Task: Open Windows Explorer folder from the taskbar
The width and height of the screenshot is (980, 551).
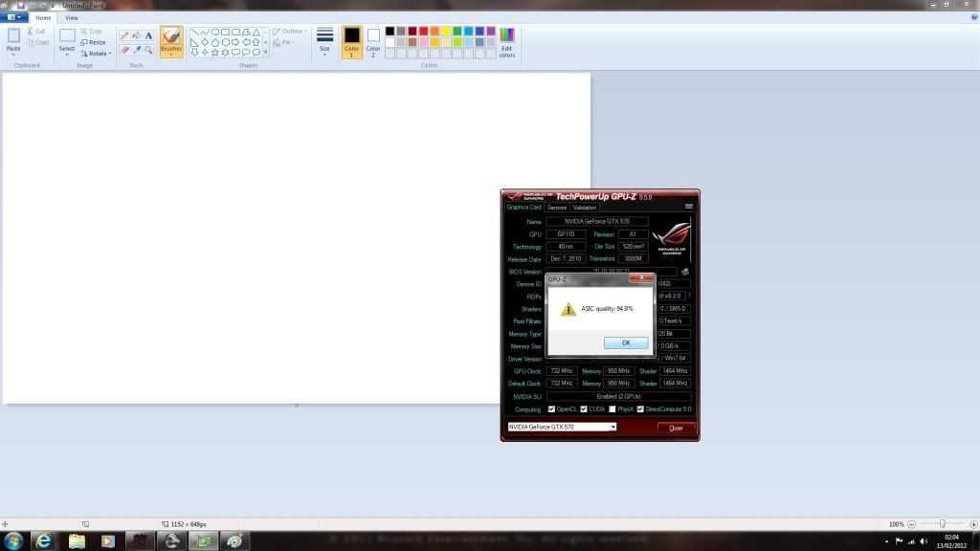Action: point(77,541)
